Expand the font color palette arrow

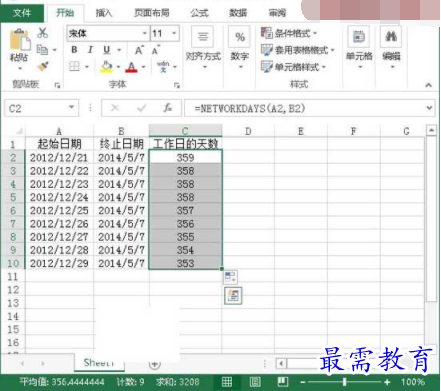click(x=143, y=67)
